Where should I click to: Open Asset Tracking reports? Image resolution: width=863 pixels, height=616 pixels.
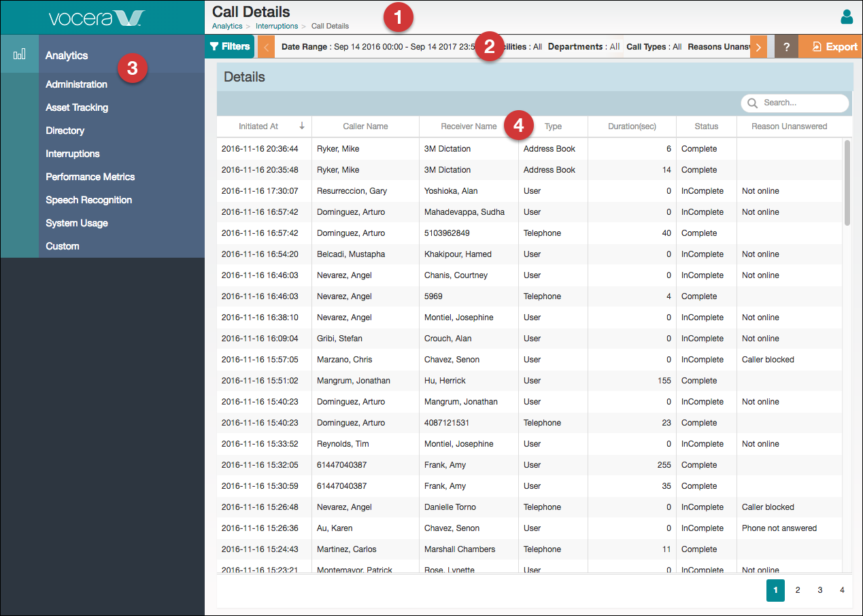pyautogui.click(x=77, y=107)
